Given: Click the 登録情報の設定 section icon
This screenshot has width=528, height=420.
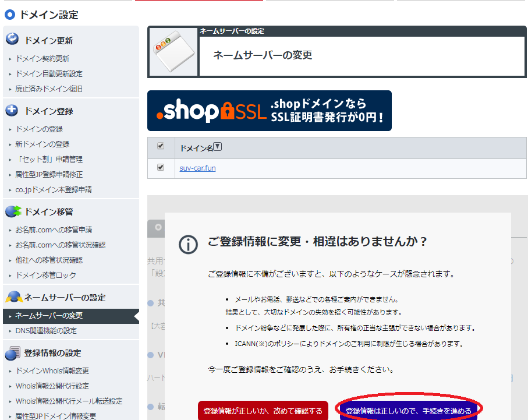Looking at the screenshot, I should coord(13,352).
